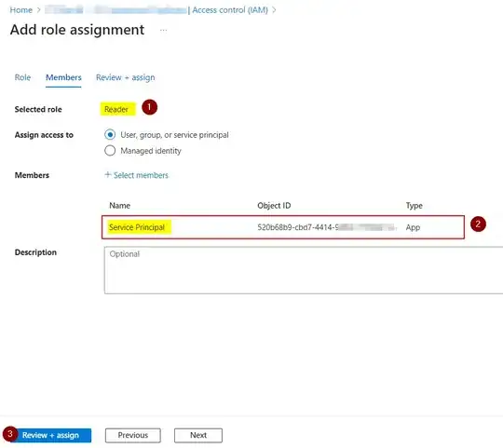The height and width of the screenshot is (448, 503).
Task: Switch to the Review + assign tab
Action: (x=126, y=77)
